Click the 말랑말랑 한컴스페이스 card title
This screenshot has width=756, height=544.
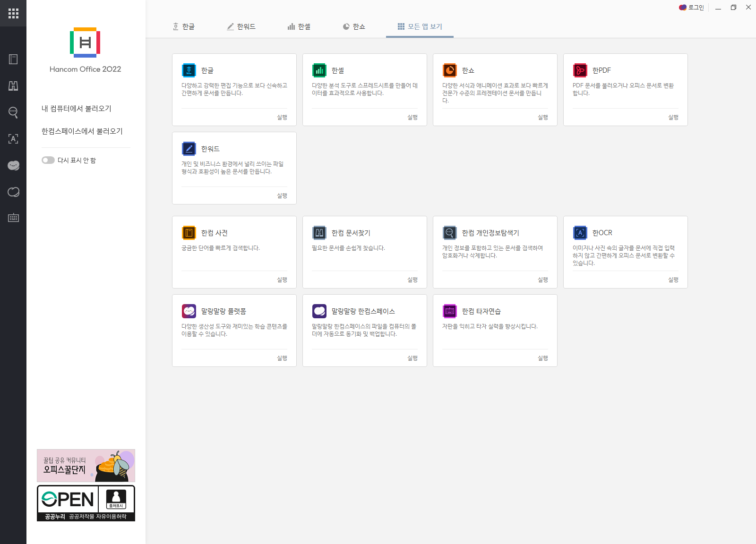[363, 311]
